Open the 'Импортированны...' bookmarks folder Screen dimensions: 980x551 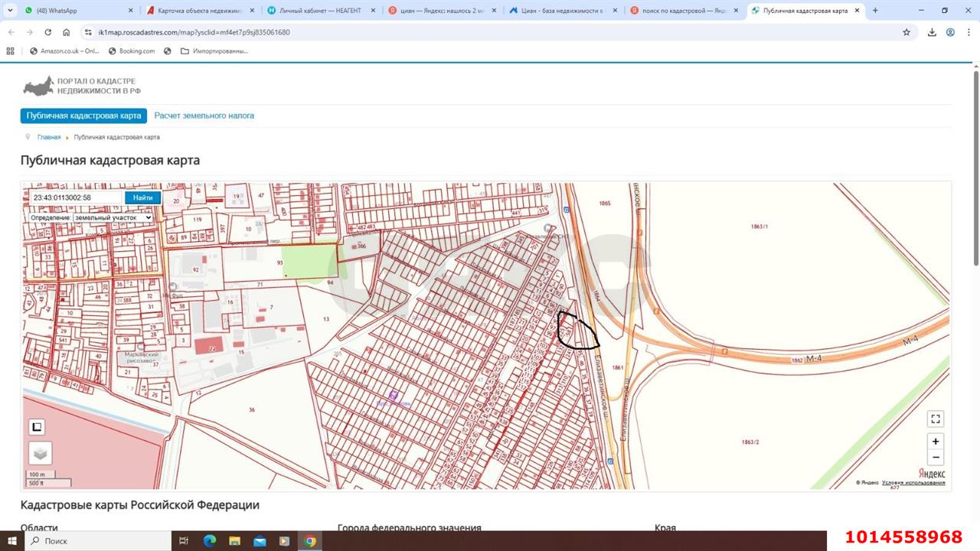[x=214, y=51]
